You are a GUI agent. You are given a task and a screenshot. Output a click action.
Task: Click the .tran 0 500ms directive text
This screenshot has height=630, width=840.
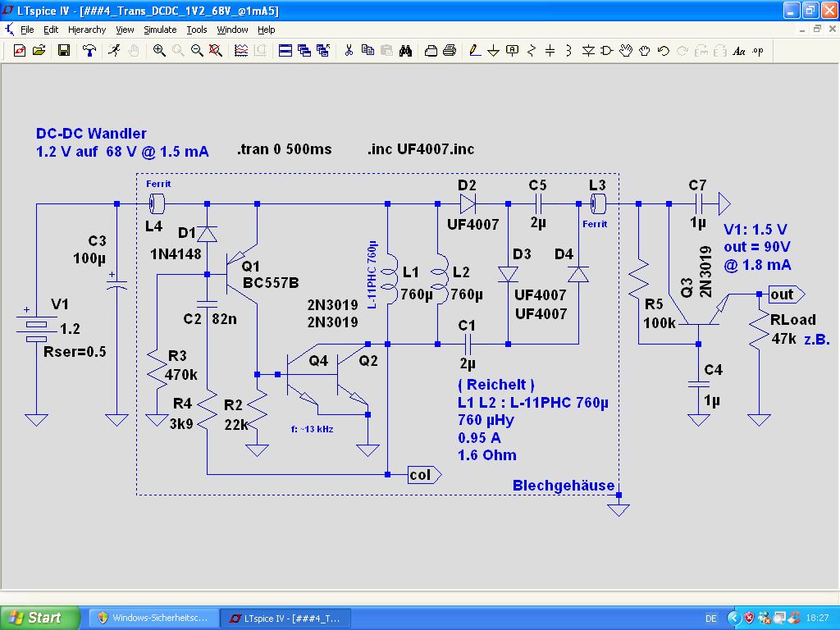[x=285, y=149]
